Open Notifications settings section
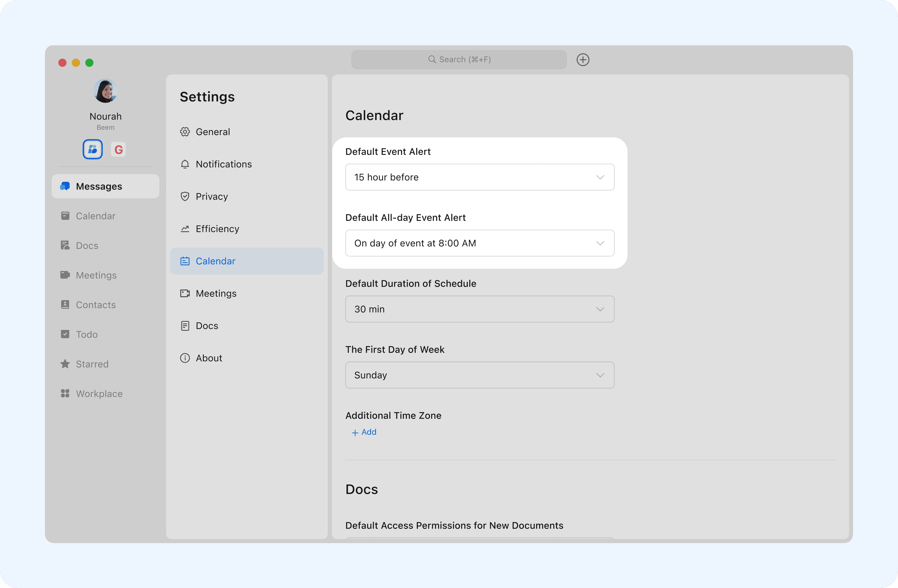The image size is (898, 588). [x=223, y=164]
